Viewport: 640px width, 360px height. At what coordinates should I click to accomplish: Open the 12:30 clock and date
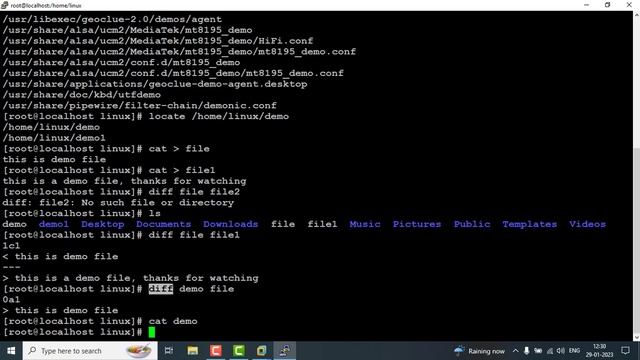(x=599, y=351)
